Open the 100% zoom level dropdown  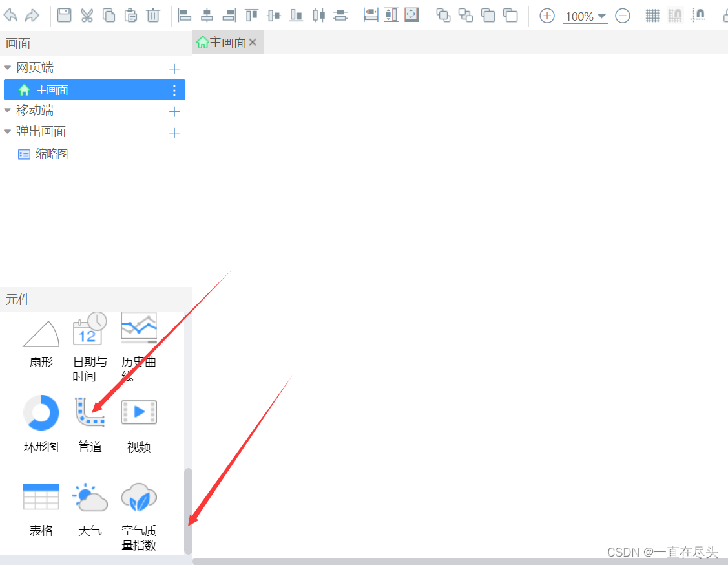click(x=585, y=16)
